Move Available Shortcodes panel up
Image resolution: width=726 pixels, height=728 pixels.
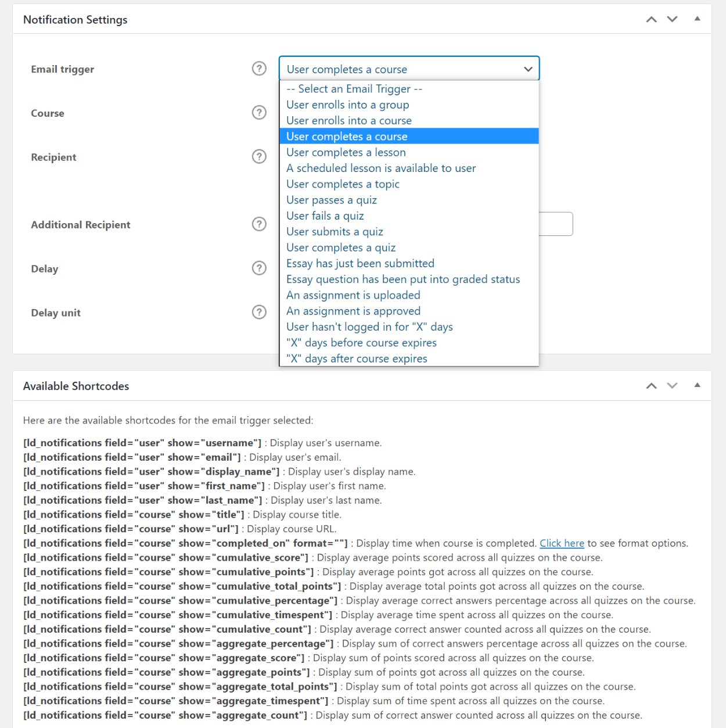point(652,386)
